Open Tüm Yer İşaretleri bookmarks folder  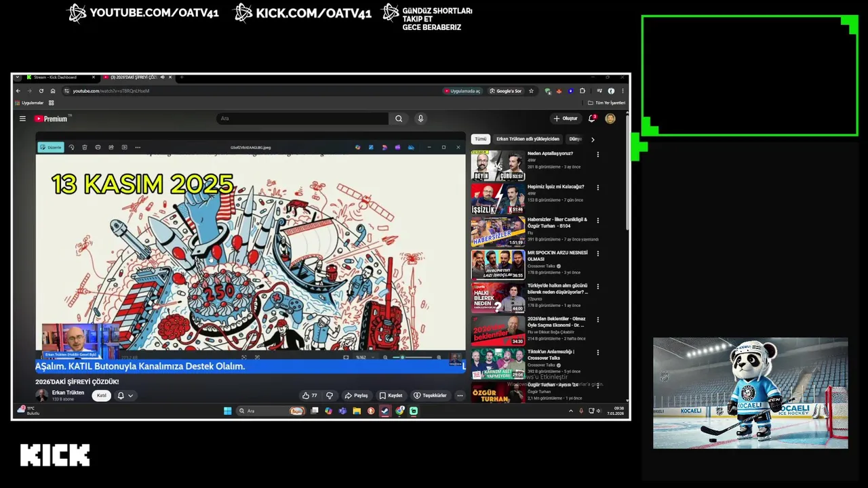pyautogui.click(x=606, y=103)
